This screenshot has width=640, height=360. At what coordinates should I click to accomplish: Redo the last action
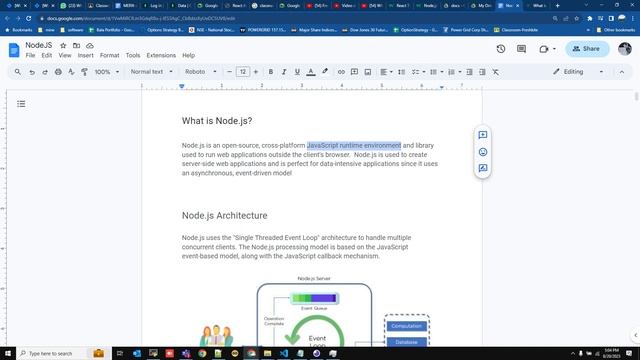pyautogui.click(x=45, y=72)
